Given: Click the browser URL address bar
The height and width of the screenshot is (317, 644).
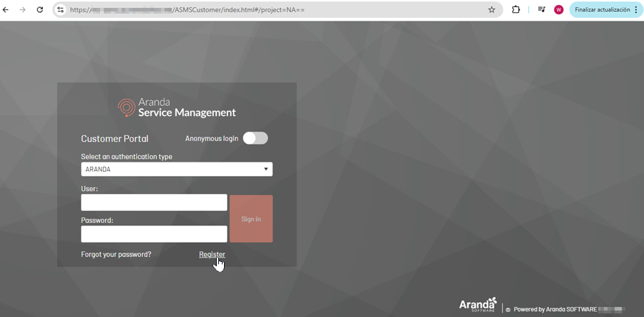Looking at the screenshot, I should pos(272,10).
